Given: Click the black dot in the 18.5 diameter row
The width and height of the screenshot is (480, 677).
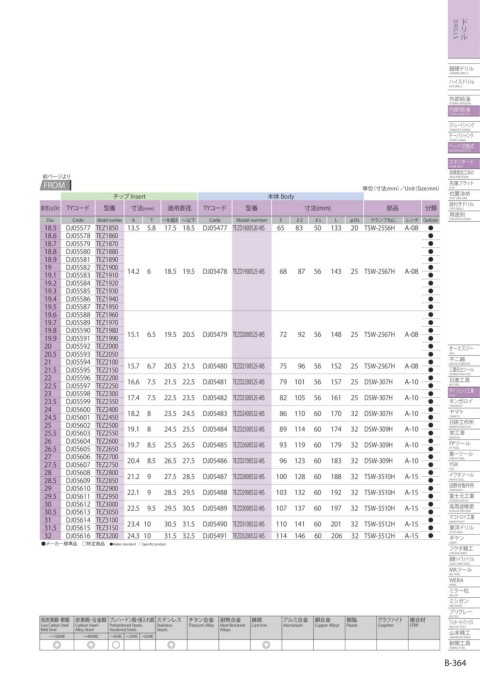Looking at the screenshot, I should pos(430,228).
